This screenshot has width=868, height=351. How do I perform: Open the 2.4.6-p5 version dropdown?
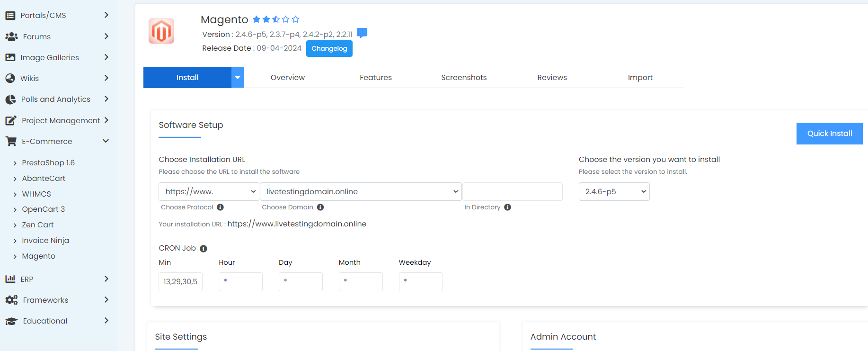click(x=614, y=191)
